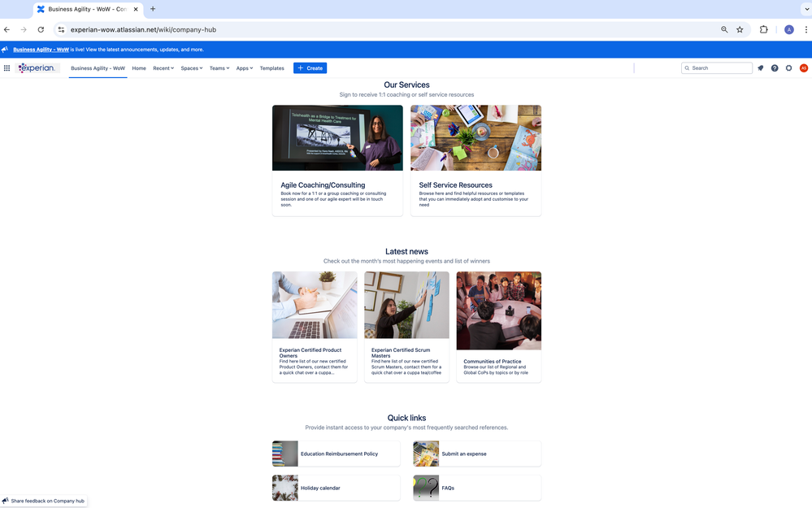Open the notifications bell icon

pos(760,67)
